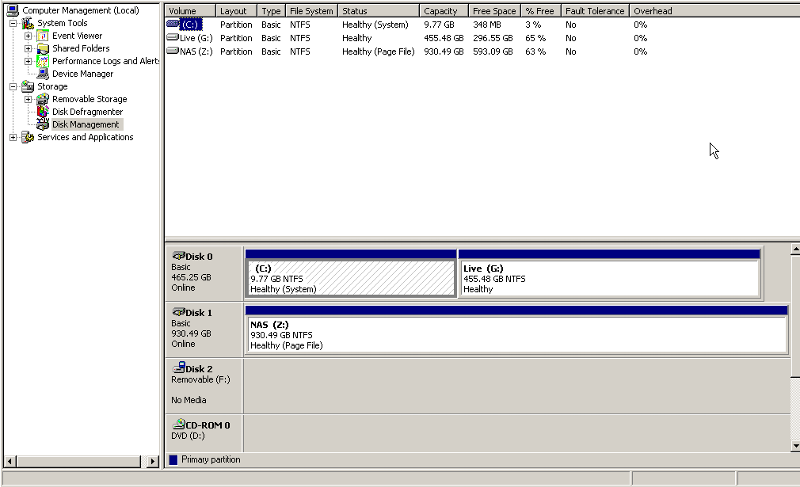Click the 296.55 GB free space cell
Viewport: 800px width, 487px height.
493,38
